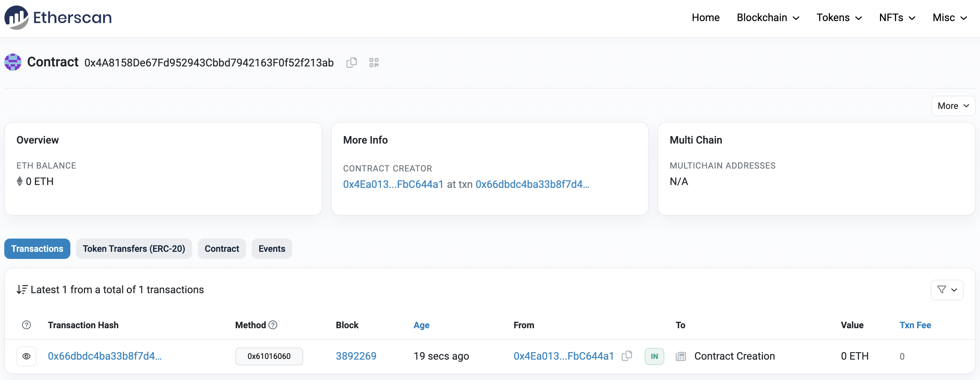Screen dimensions: 980x380
Task: Click the Contract Creation document icon
Action: [x=680, y=356]
